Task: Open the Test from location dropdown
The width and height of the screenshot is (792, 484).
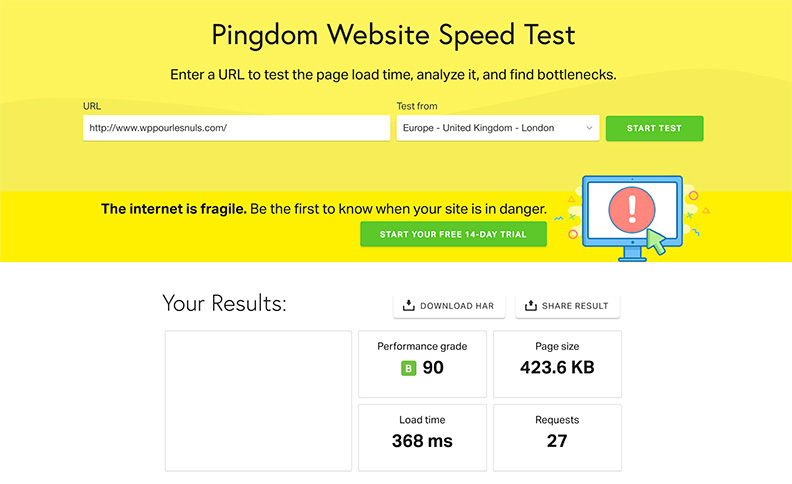Action: click(x=497, y=128)
